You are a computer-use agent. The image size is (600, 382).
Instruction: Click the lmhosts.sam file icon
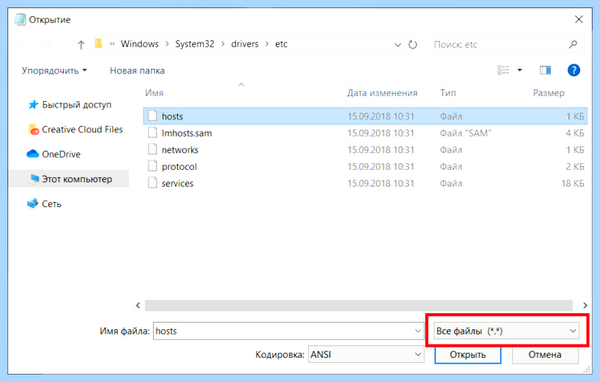click(152, 132)
